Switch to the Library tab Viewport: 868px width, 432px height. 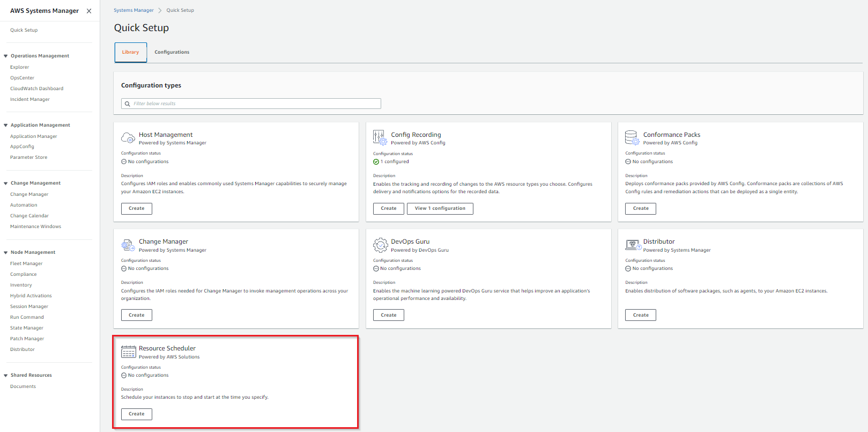pos(130,52)
